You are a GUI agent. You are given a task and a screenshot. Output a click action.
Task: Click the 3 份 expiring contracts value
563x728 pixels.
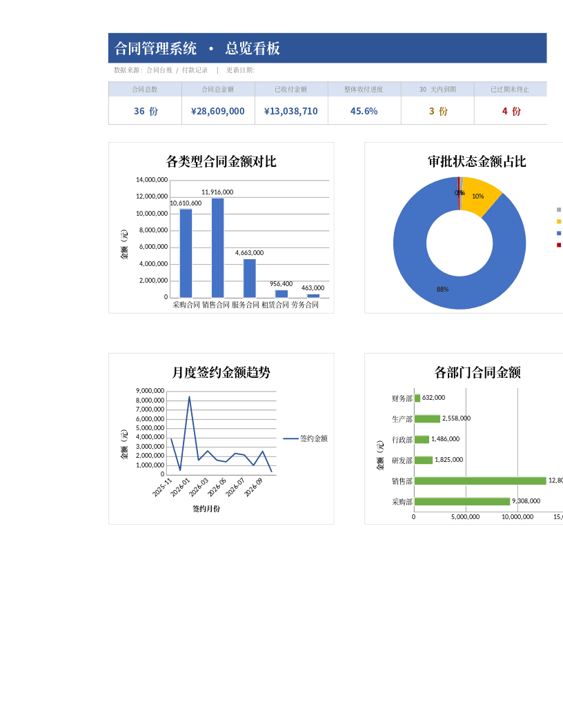point(438,111)
